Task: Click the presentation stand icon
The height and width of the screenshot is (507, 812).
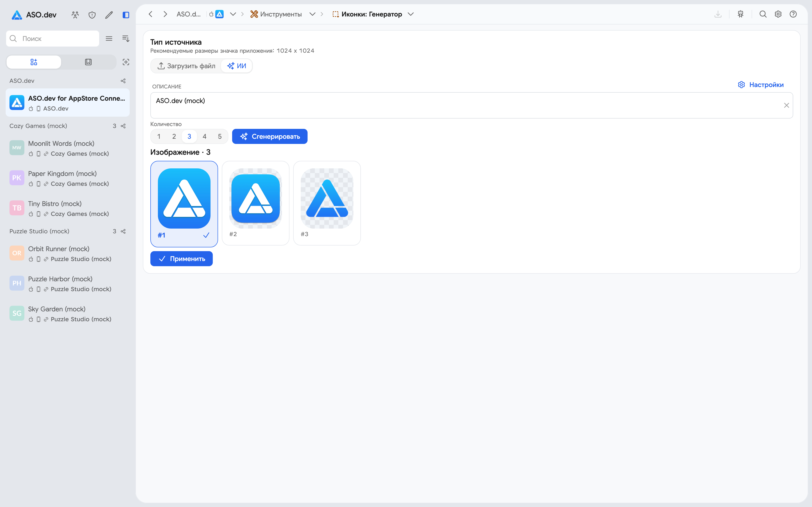Action: [741, 14]
